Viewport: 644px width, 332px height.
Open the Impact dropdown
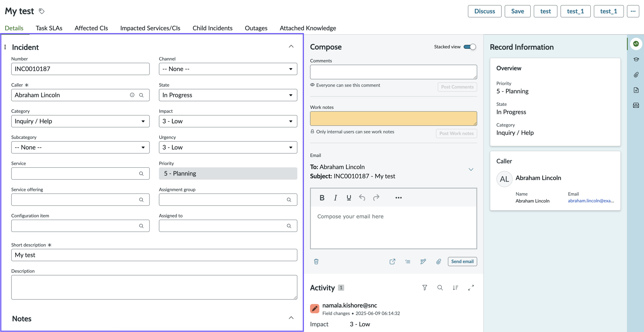click(x=228, y=121)
